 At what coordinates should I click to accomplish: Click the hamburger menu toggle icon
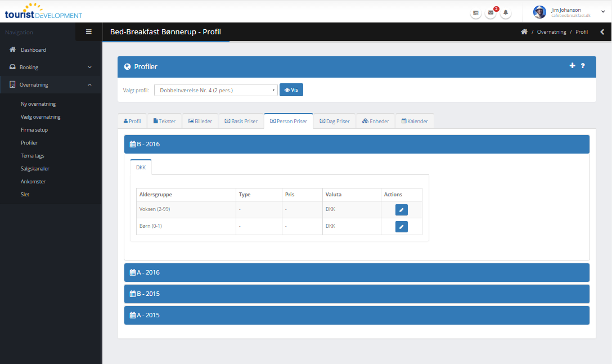point(88,32)
